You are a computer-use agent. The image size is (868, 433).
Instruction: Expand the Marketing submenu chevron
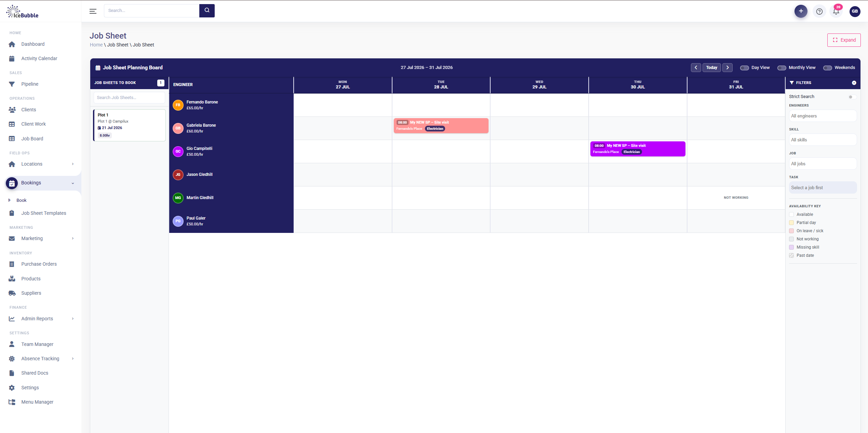pyautogui.click(x=73, y=238)
